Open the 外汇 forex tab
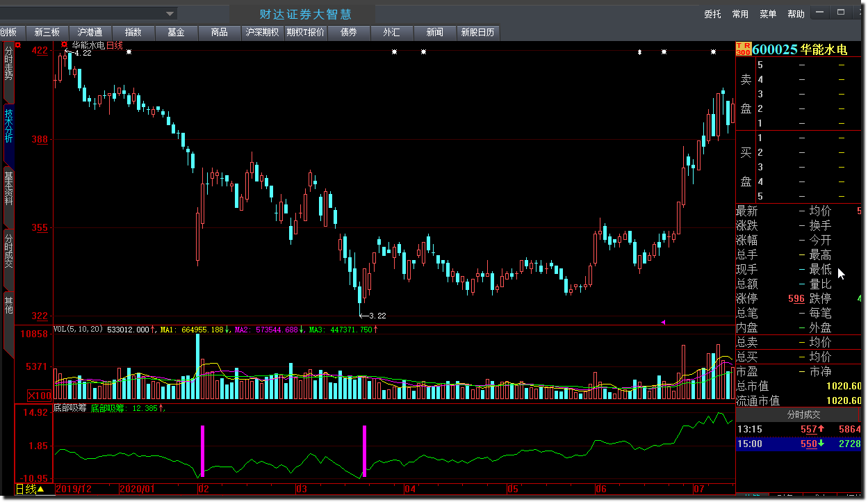This screenshot has height=502, width=868. click(x=391, y=32)
